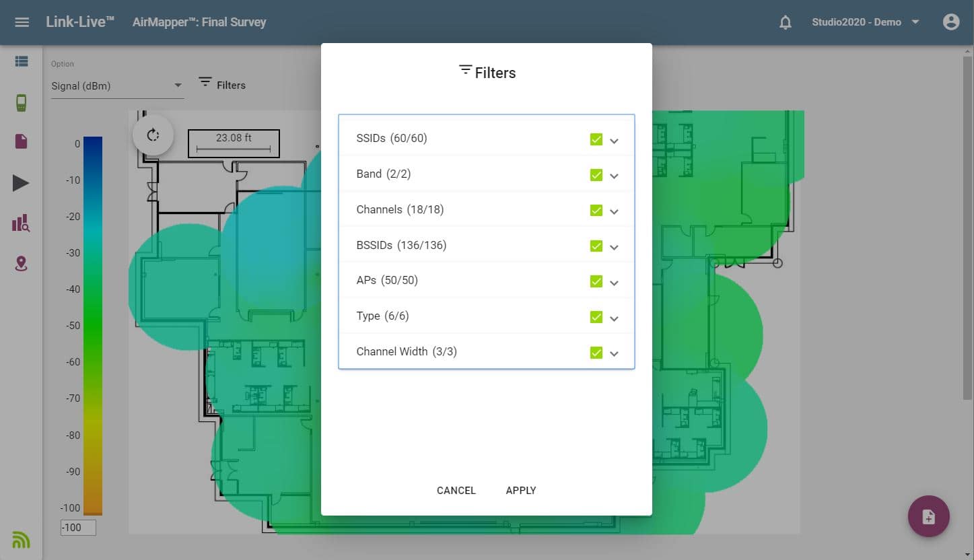Image resolution: width=974 pixels, height=560 pixels.
Task: Select the handheld device icon in sidebar
Action: (x=20, y=102)
